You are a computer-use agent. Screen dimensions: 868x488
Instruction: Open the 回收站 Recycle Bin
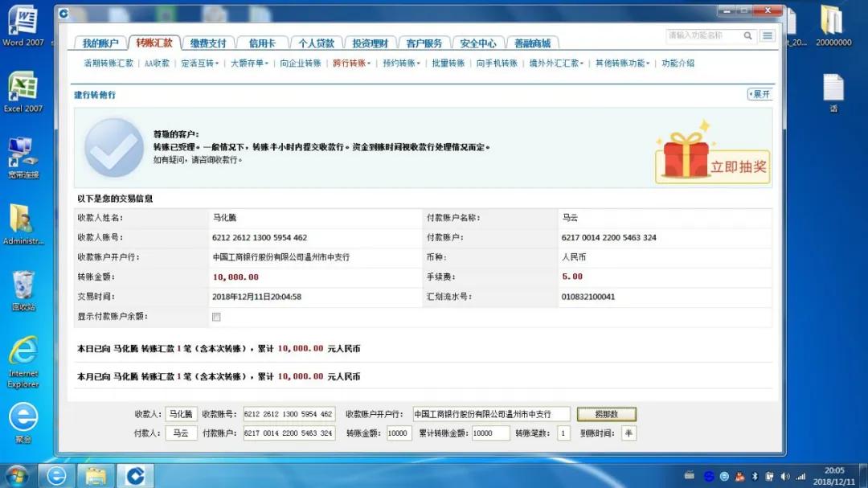tap(23, 285)
